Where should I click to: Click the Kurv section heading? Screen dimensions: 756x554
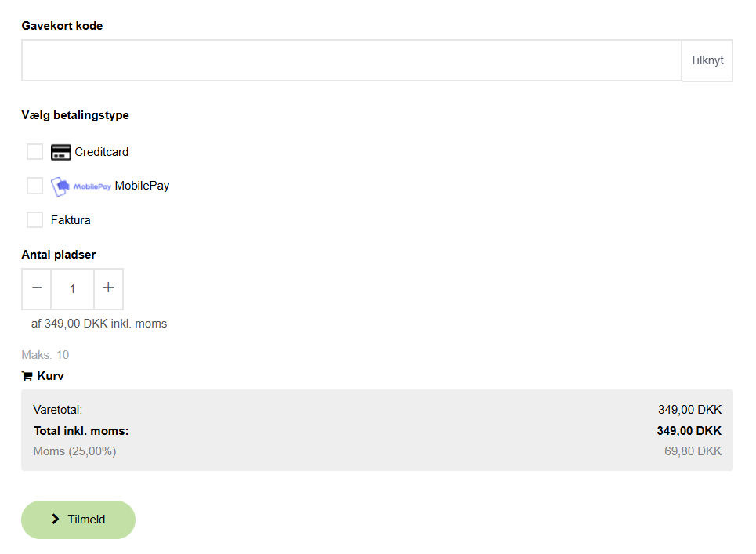(x=49, y=375)
